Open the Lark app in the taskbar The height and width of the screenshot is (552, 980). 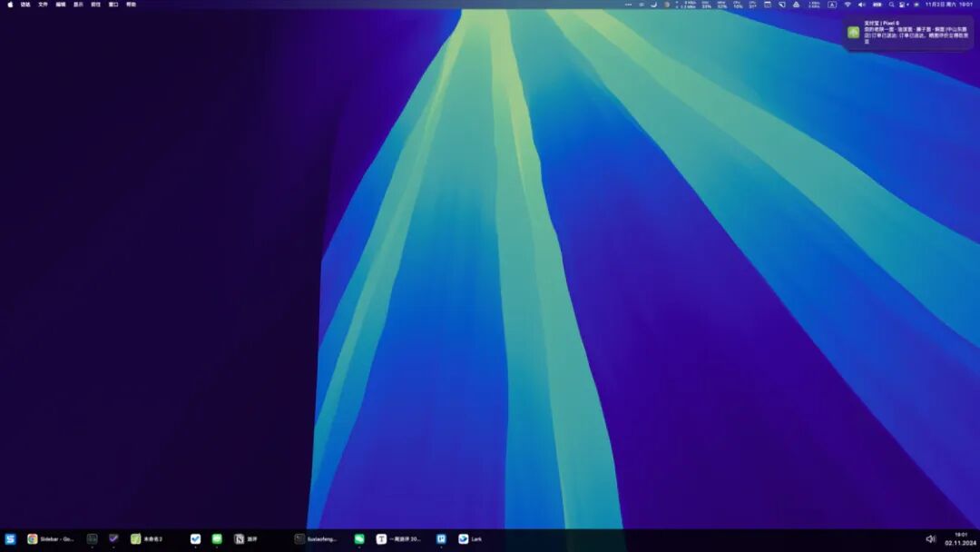(x=470, y=539)
